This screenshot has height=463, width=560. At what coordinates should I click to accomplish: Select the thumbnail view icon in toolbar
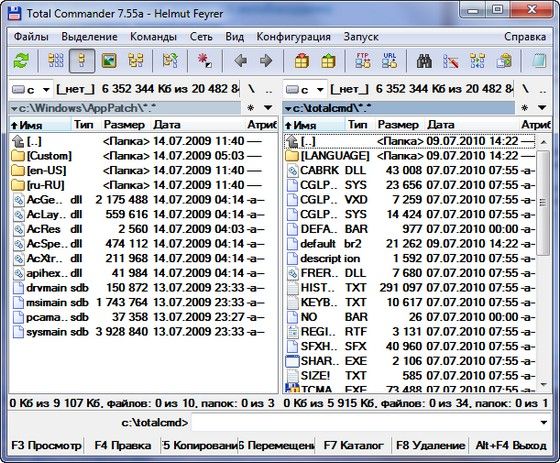click(109, 61)
